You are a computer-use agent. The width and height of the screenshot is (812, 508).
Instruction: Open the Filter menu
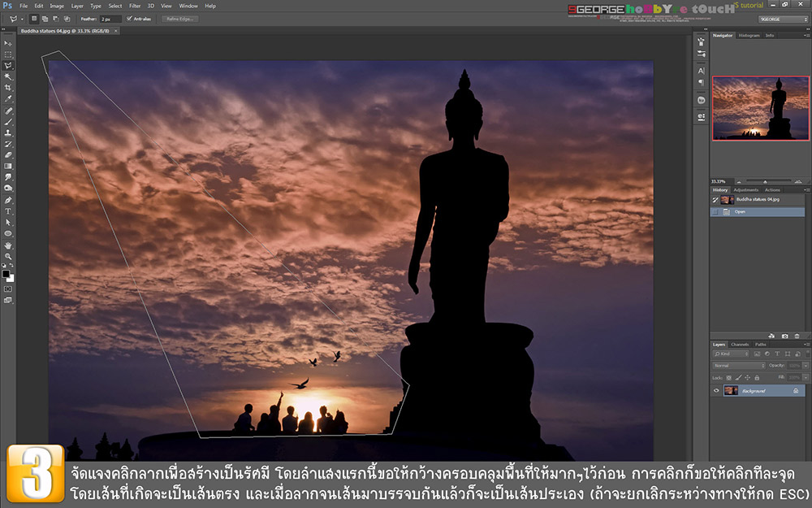click(135, 7)
